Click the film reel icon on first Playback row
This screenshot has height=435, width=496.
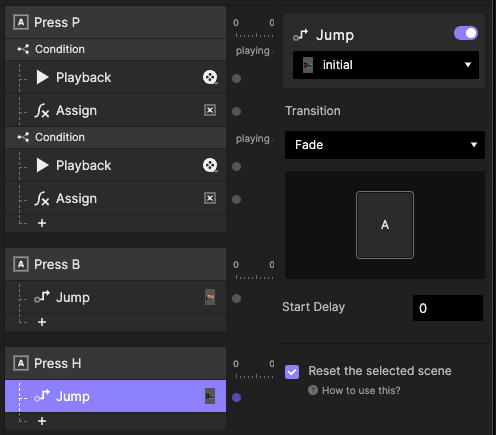click(x=210, y=77)
